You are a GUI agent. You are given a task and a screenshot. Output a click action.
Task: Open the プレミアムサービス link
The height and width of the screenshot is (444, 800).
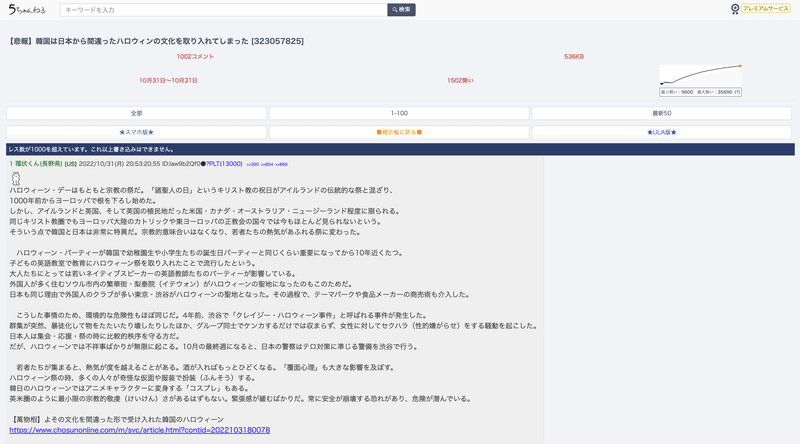click(765, 9)
